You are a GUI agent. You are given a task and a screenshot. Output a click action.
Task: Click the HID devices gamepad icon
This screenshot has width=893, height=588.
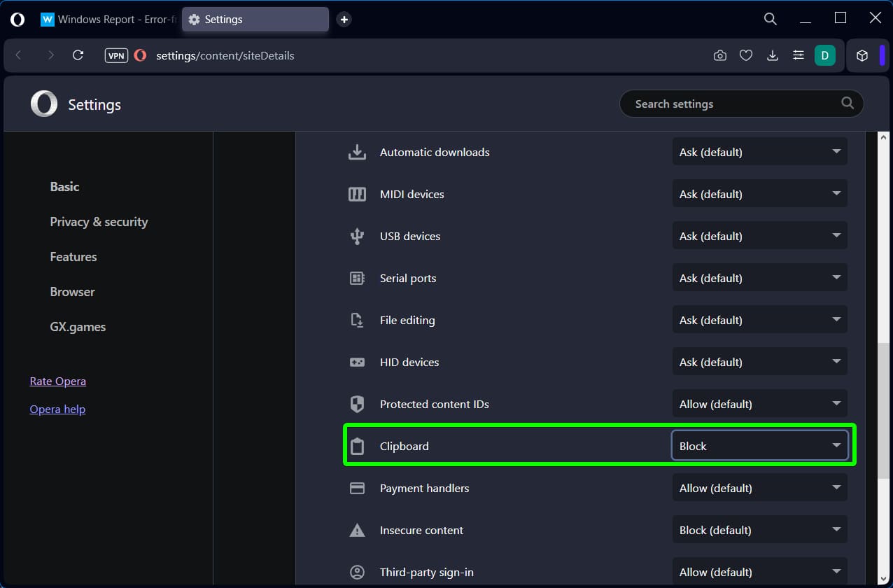point(358,362)
